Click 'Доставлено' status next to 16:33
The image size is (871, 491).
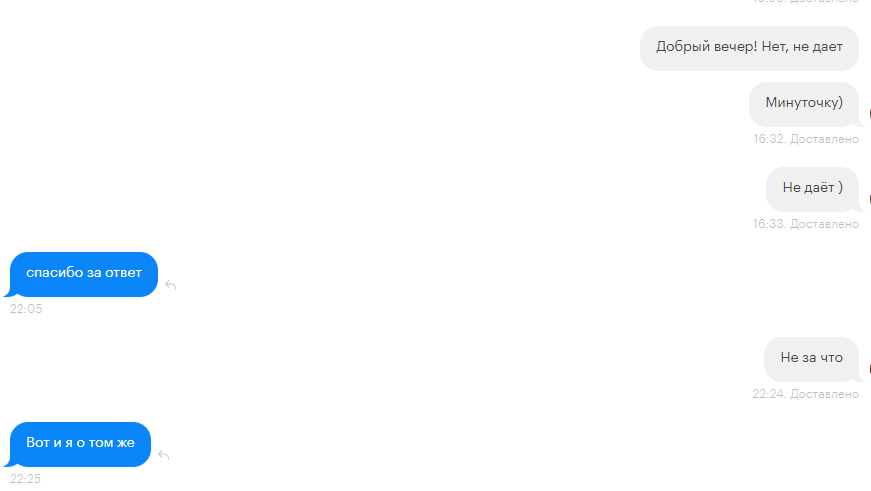click(x=824, y=224)
